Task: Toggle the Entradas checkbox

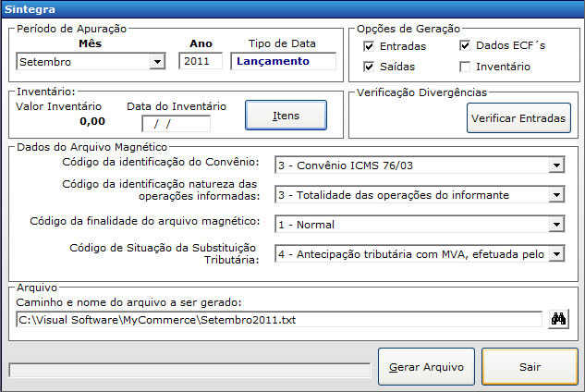Action: tap(369, 46)
